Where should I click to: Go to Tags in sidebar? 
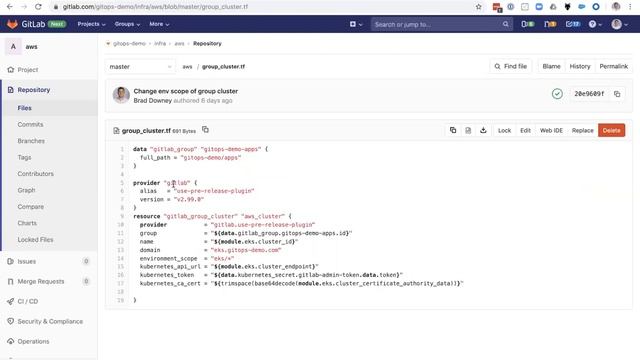point(24,157)
